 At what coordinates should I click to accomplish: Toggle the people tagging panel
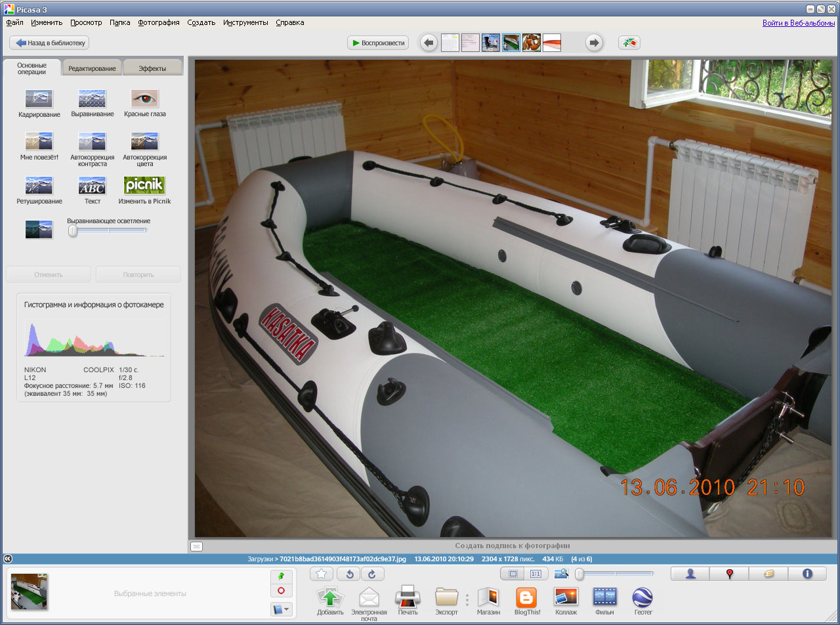pos(690,574)
